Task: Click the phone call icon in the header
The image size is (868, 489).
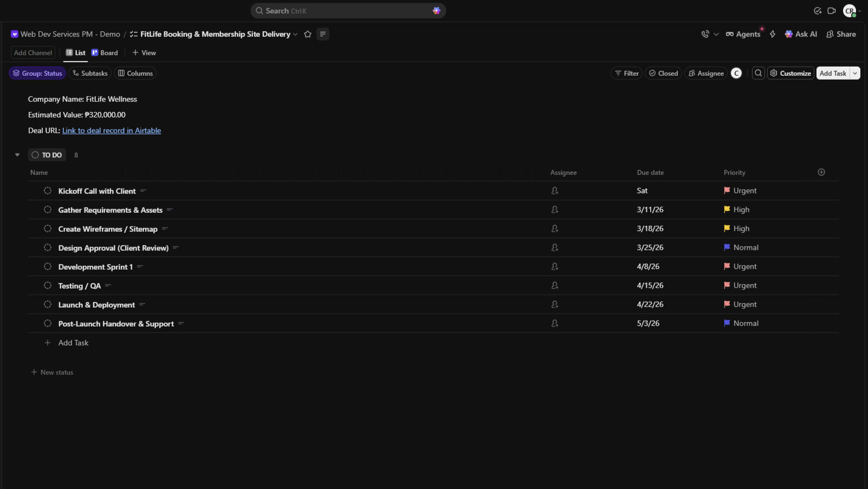Action: click(705, 34)
